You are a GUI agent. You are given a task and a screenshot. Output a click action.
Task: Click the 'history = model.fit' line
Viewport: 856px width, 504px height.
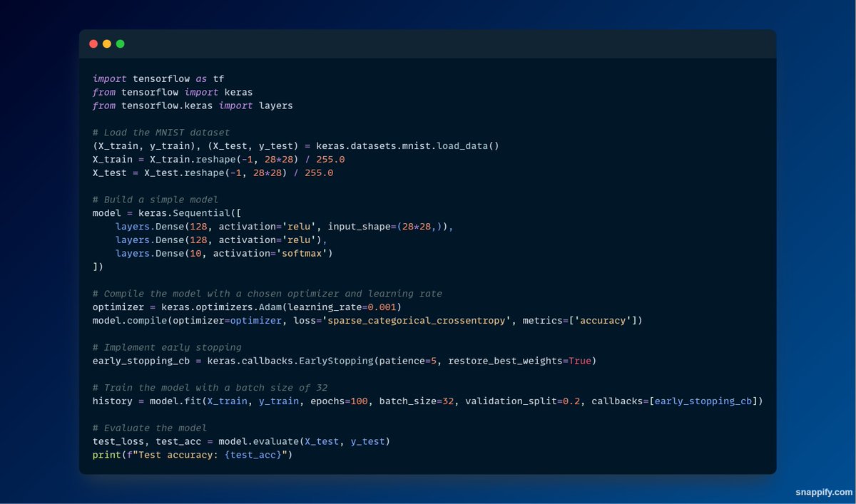[428, 401]
